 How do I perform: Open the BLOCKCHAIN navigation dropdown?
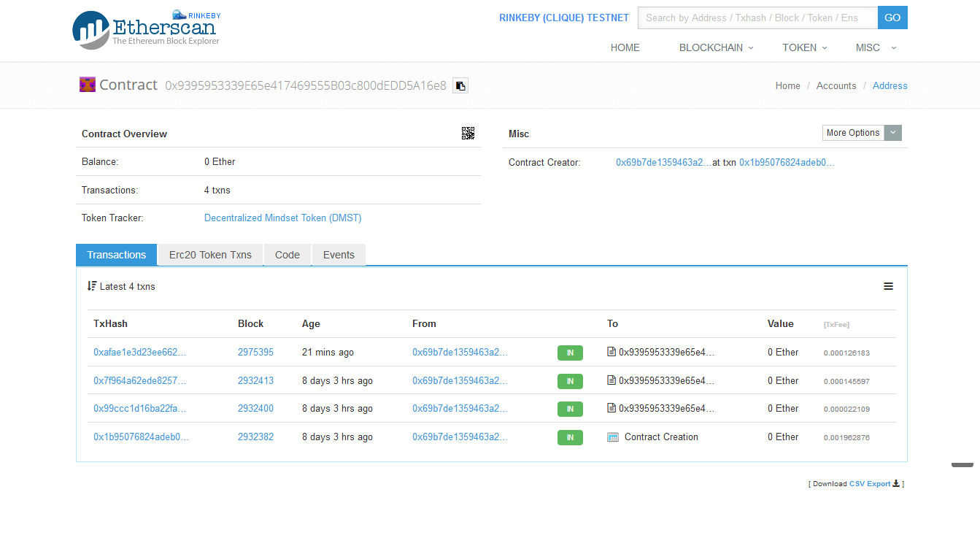point(716,47)
